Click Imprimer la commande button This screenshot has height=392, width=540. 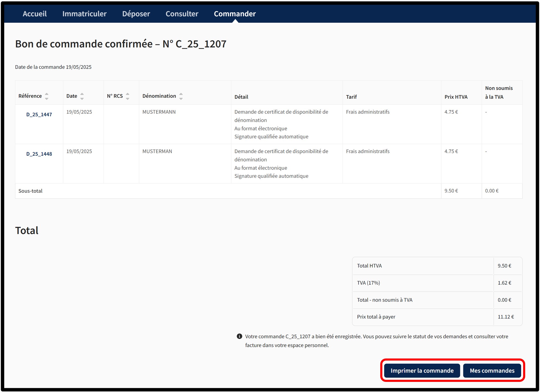(422, 371)
